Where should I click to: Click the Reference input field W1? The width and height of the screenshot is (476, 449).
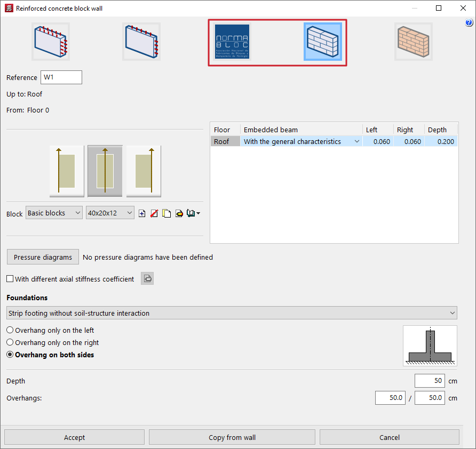click(61, 77)
